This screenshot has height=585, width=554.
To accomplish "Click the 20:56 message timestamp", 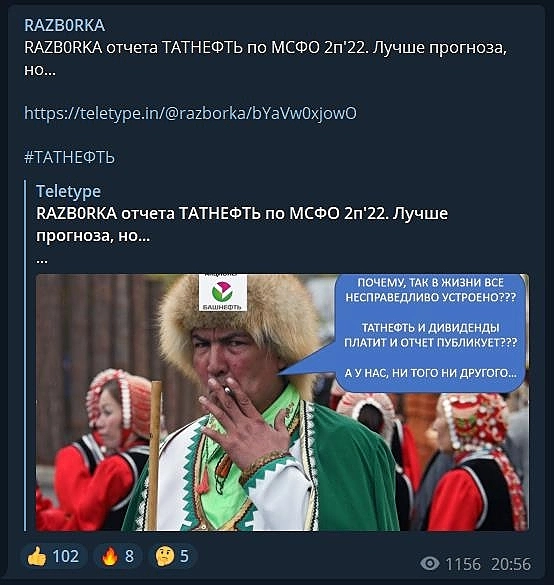I will click(511, 564).
